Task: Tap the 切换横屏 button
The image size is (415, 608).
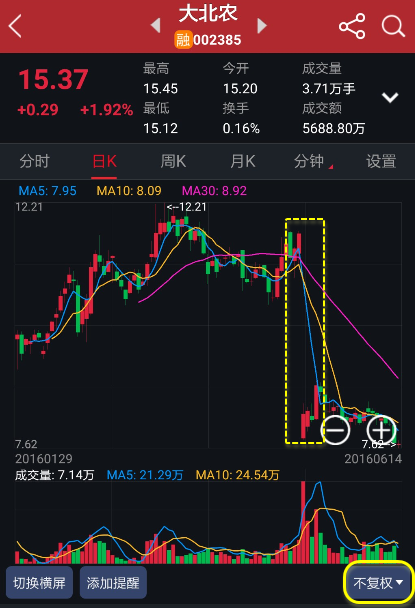Action: [x=39, y=582]
